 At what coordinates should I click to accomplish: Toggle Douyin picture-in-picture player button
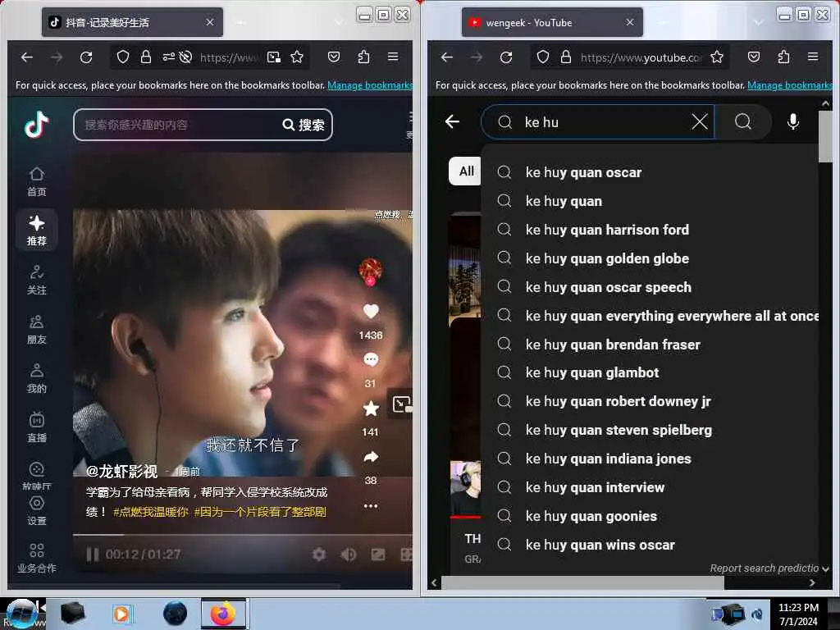pos(401,404)
